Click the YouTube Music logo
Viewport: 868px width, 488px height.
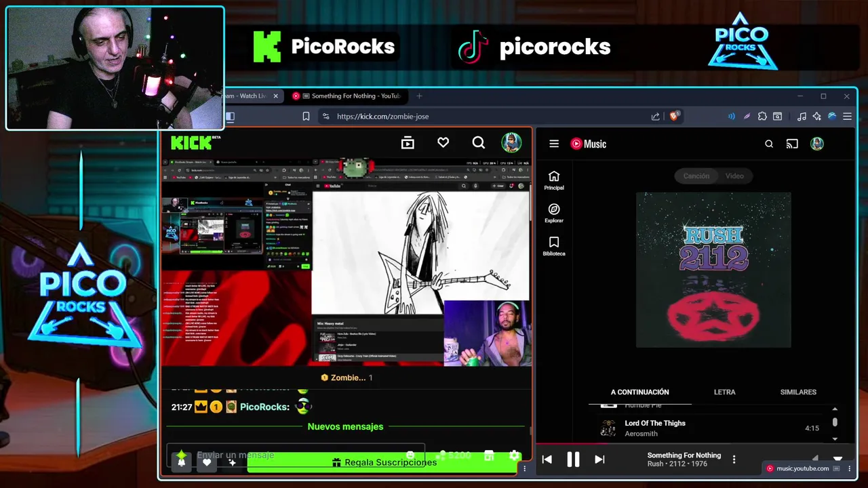click(x=589, y=144)
